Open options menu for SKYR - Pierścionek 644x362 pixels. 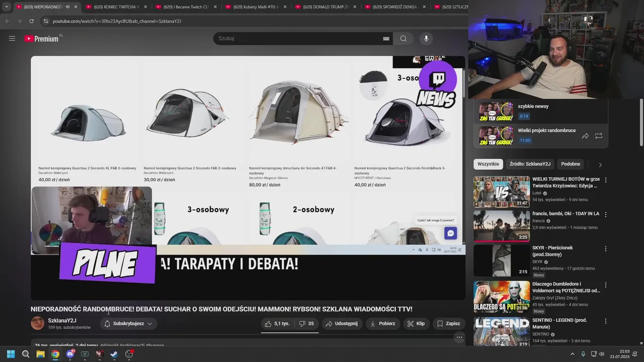coord(606,249)
